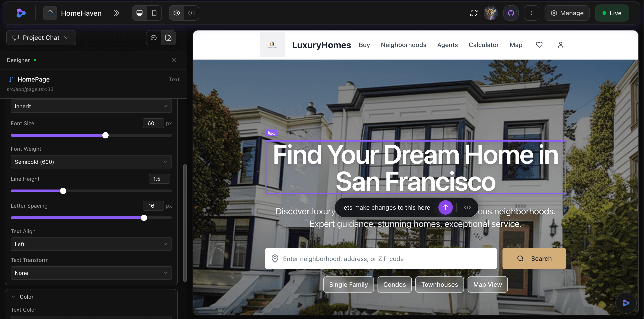Viewport: 644px width, 319px height.
Task: Open the code view with the </> toolbar icon
Action: click(191, 13)
